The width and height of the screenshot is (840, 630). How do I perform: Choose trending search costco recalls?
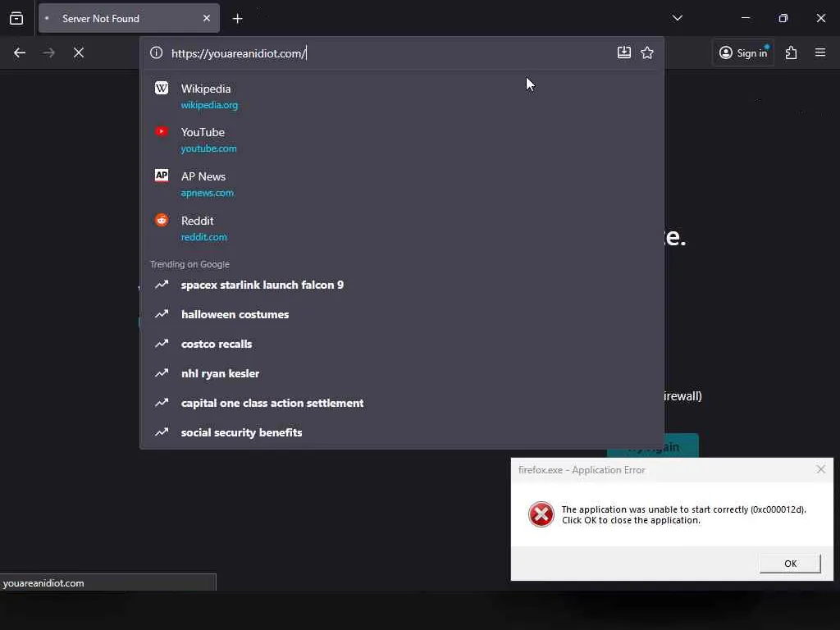coord(402,344)
